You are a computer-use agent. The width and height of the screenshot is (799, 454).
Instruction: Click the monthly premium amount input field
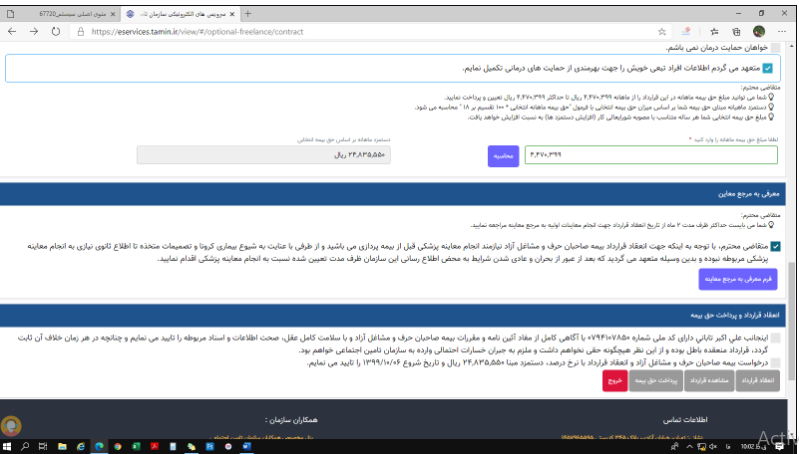(x=651, y=155)
